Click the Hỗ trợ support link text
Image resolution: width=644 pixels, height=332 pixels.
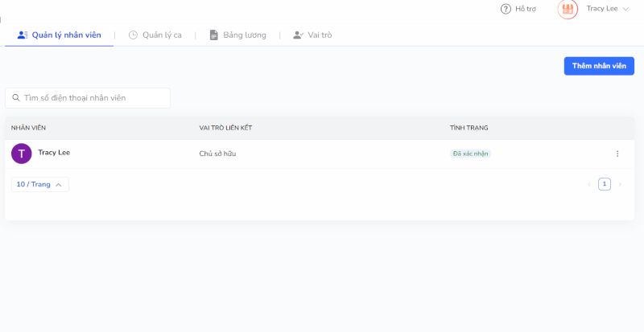[x=526, y=9]
